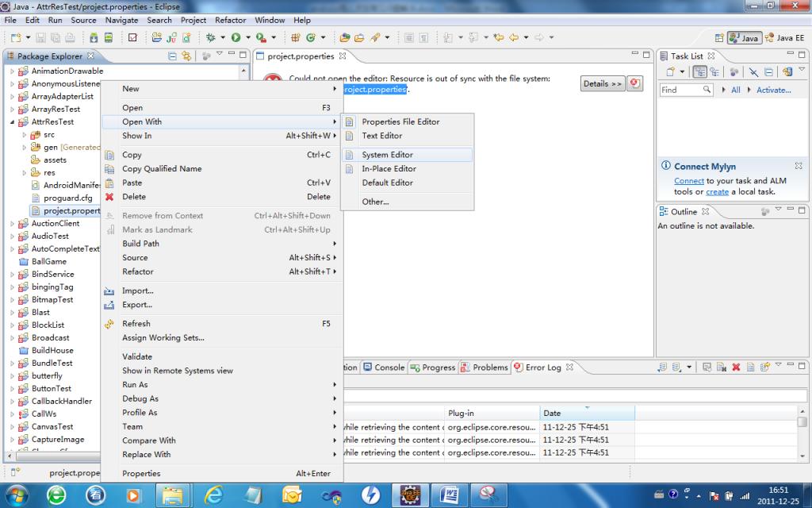The image size is (812, 508).
Task: Expand the src folder under AttrResTest
Action: 25,135
